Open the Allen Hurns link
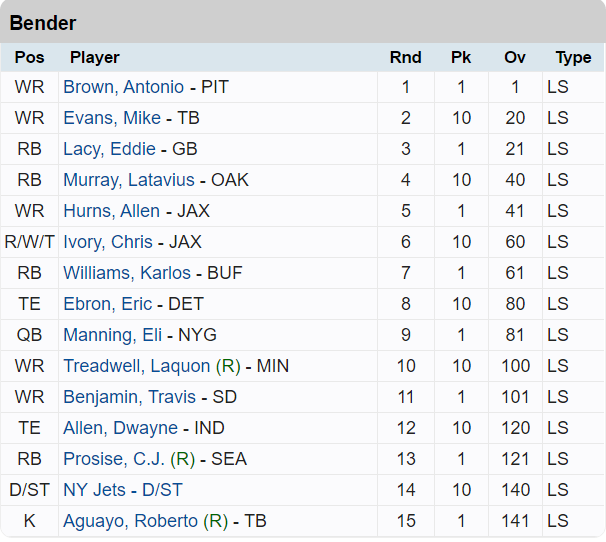Viewport: 606px width, 542px height. 112,211
